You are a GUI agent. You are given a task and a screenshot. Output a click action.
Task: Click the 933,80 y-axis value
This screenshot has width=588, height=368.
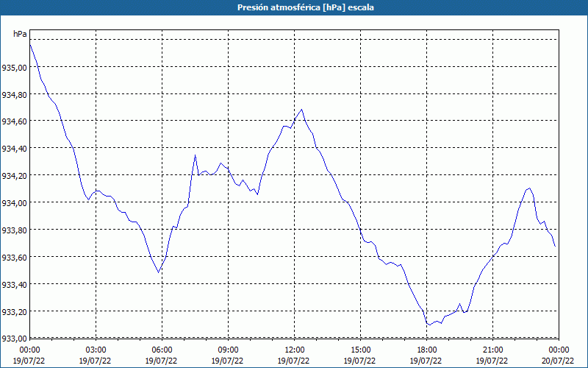click(x=14, y=230)
